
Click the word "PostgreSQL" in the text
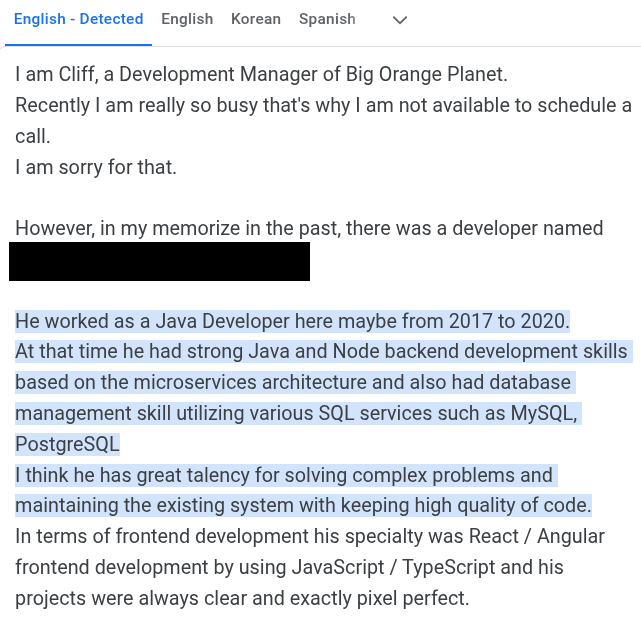coord(67,443)
